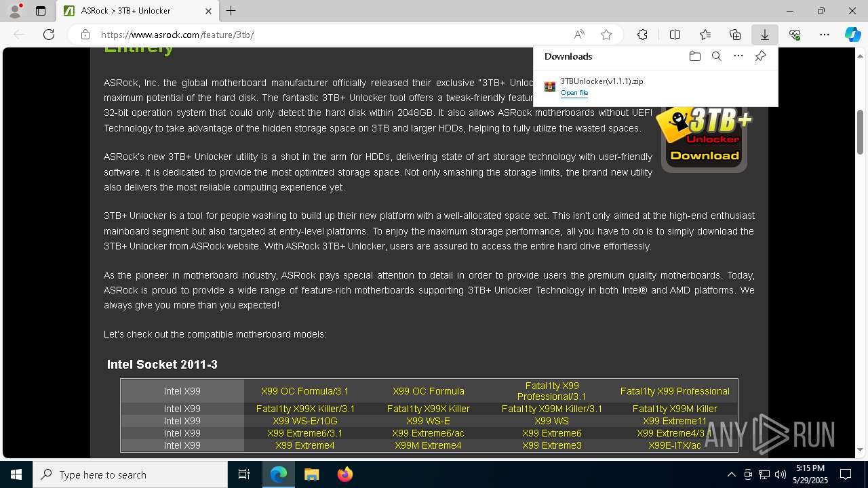868x488 pixels.
Task: Toggle the Downloads toolbar button
Action: click(765, 35)
